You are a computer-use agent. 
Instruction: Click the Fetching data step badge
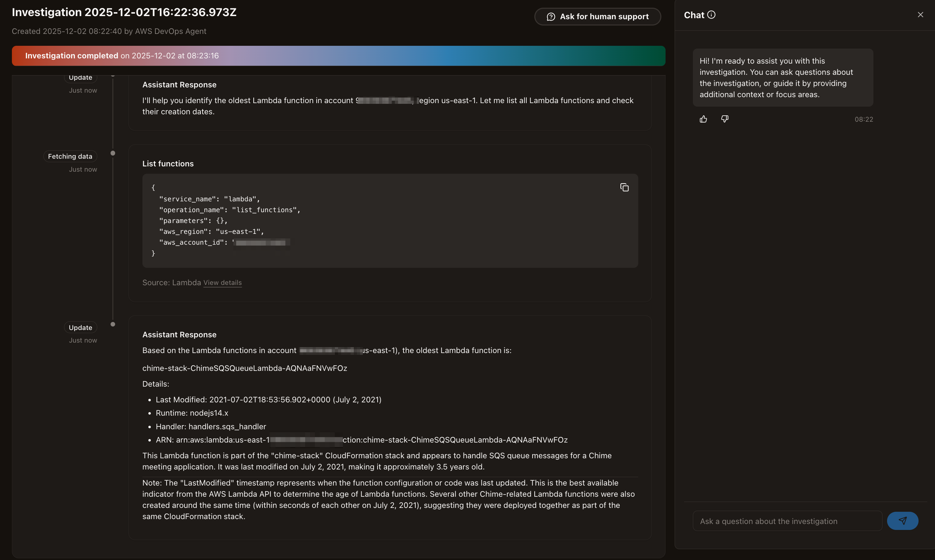[70, 156]
